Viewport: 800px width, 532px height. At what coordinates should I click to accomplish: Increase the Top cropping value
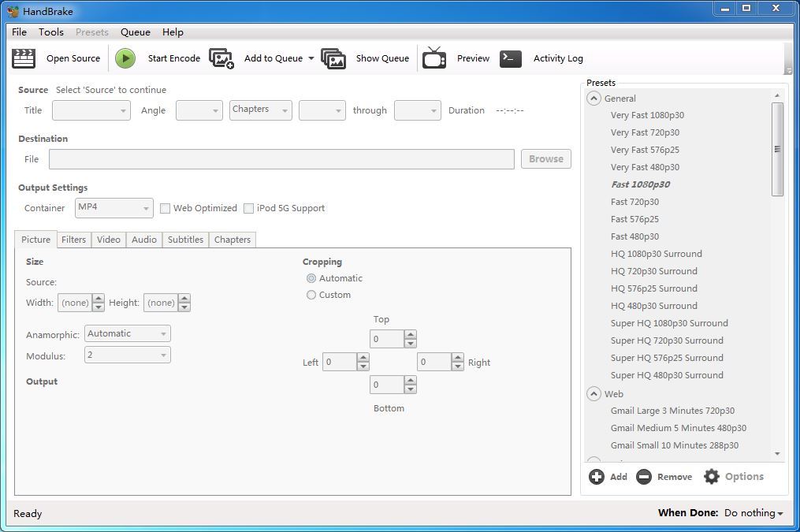410,335
